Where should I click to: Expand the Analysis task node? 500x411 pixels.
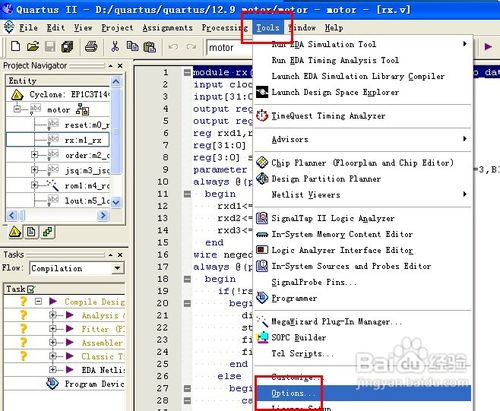coord(53,315)
